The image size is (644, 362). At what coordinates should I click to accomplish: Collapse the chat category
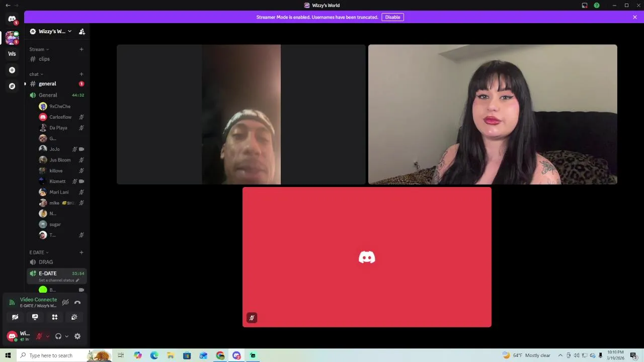(36, 74)
